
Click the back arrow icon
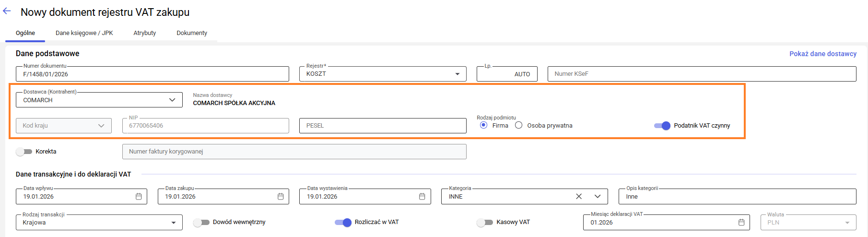coord(7,11)
